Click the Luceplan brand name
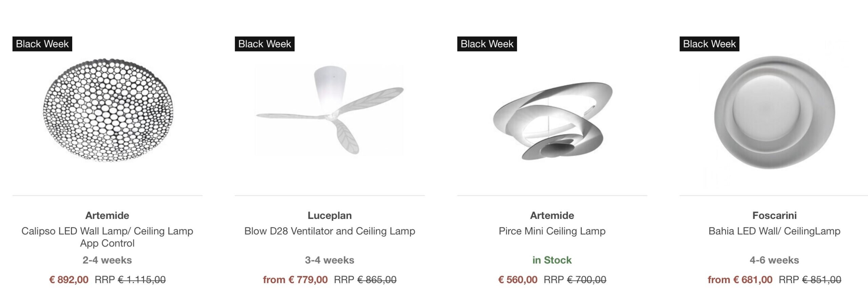Image resolution: width=868 pixels, height=300 pixels. (330, 215)
